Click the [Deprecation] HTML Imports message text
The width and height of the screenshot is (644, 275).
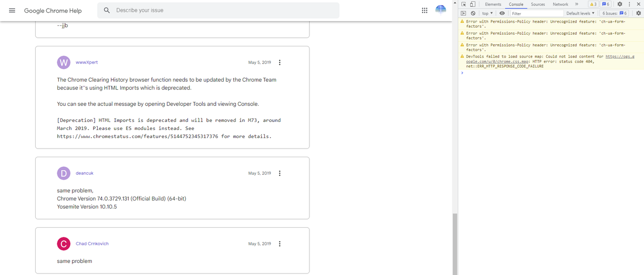[169, 128]
